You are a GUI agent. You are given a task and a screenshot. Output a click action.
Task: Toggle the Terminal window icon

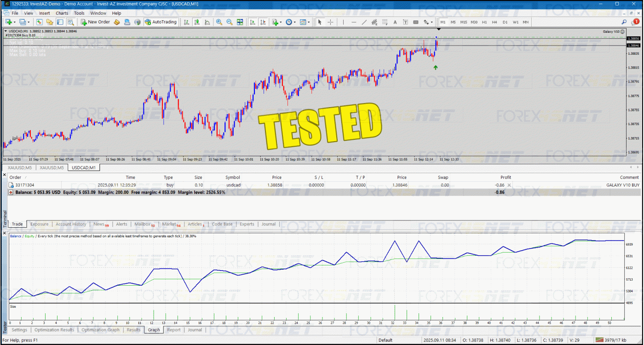(60, 22)
